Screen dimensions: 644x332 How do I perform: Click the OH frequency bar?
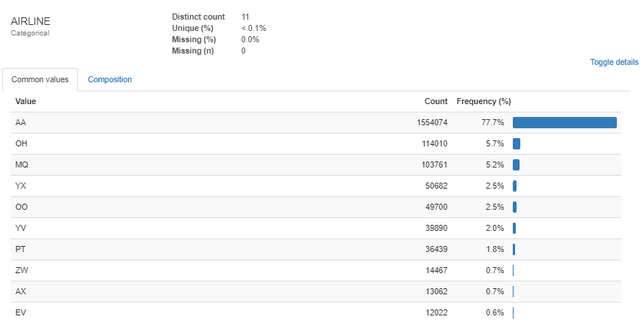pyautogui.click(x=517, y=143)
